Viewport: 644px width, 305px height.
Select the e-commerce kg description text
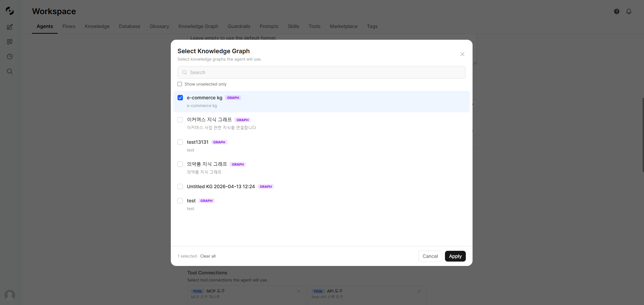click(202, 106)
